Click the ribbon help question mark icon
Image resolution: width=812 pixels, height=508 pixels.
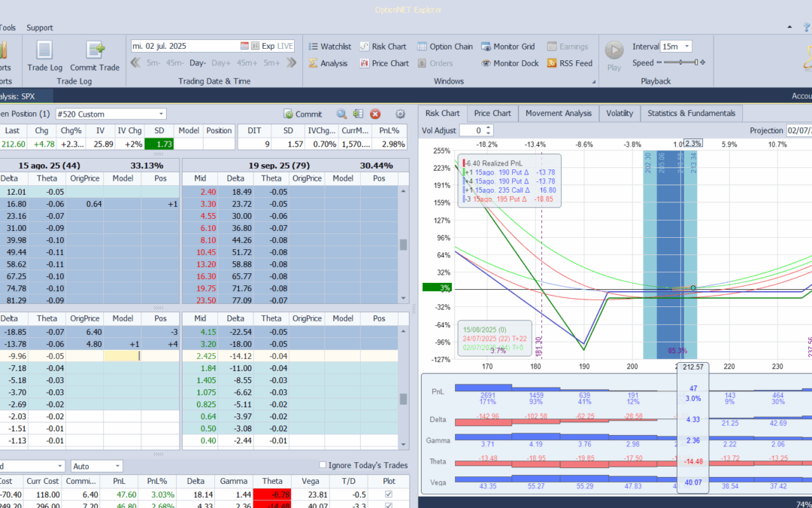pyautogui.click(x=807, y=28)
